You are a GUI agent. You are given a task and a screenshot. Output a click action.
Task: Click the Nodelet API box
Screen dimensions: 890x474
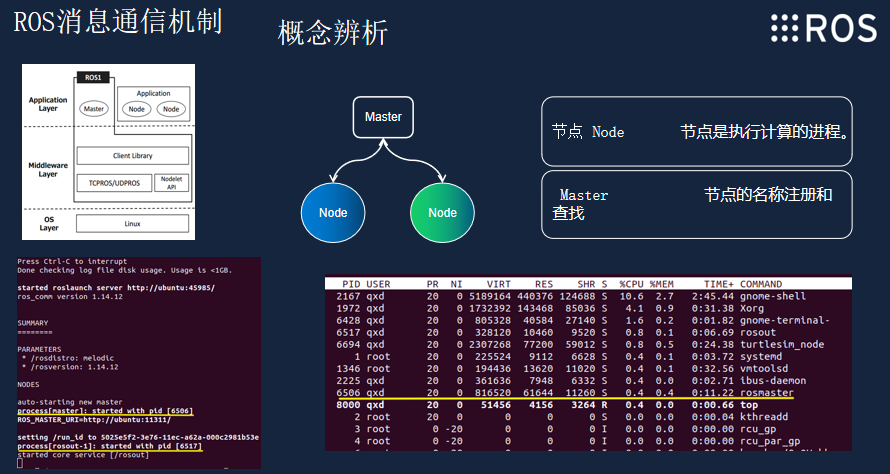(x=170, y=183)
